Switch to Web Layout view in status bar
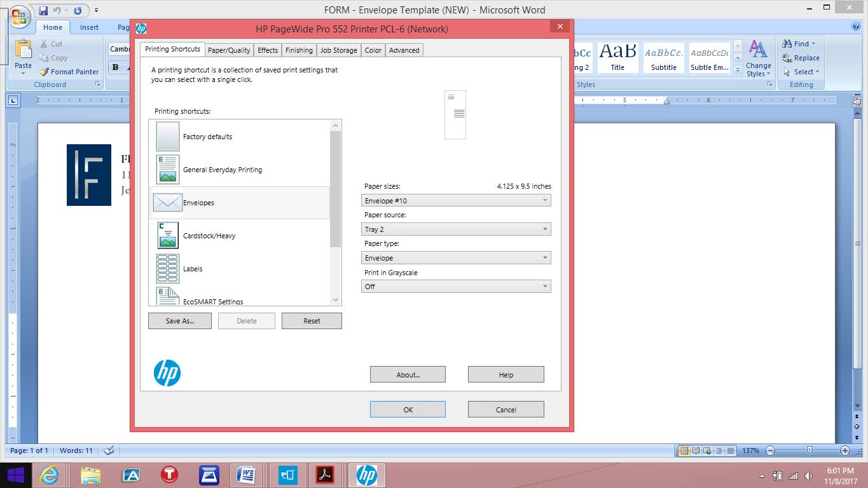868x488 pixels. 707,451
